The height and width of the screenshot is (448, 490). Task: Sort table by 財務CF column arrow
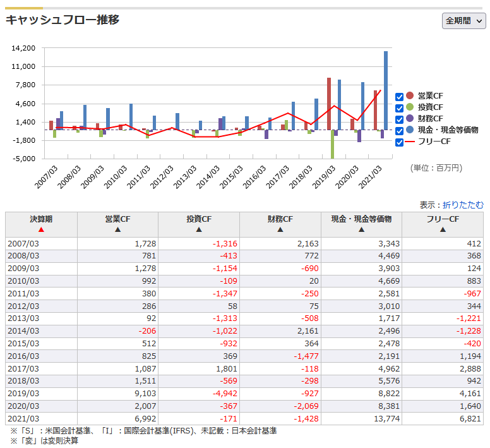pos(280,230)
